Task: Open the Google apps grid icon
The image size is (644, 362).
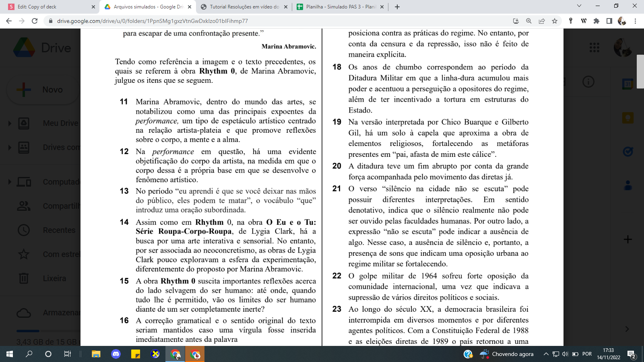Action: tap(594, 47)
